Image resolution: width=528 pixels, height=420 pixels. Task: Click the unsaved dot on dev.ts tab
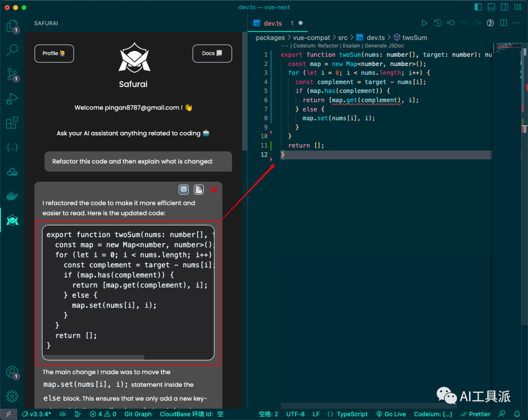point(301,23)
